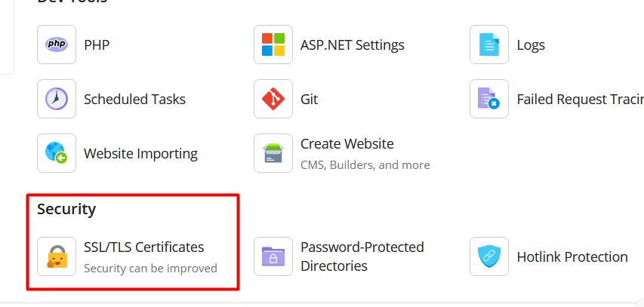
Task: Click the Website Importing globe icon
Action: [x=57, y=153]
